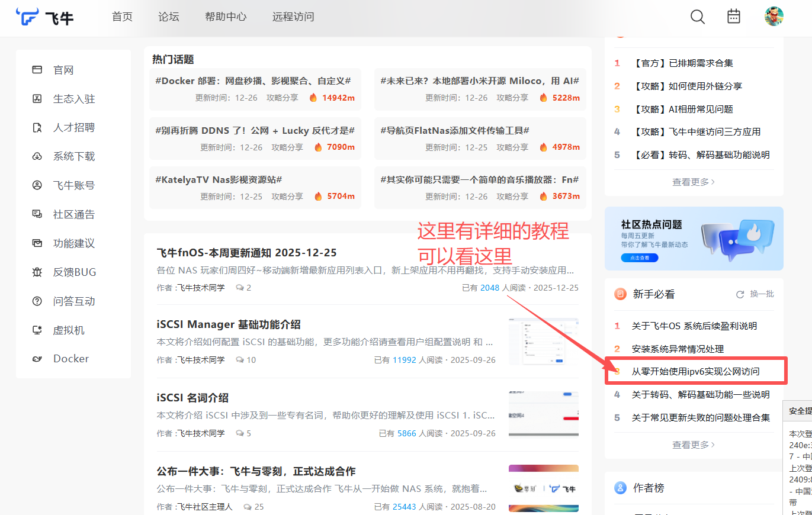Click the Docker sidebar icon

(37, 359)
